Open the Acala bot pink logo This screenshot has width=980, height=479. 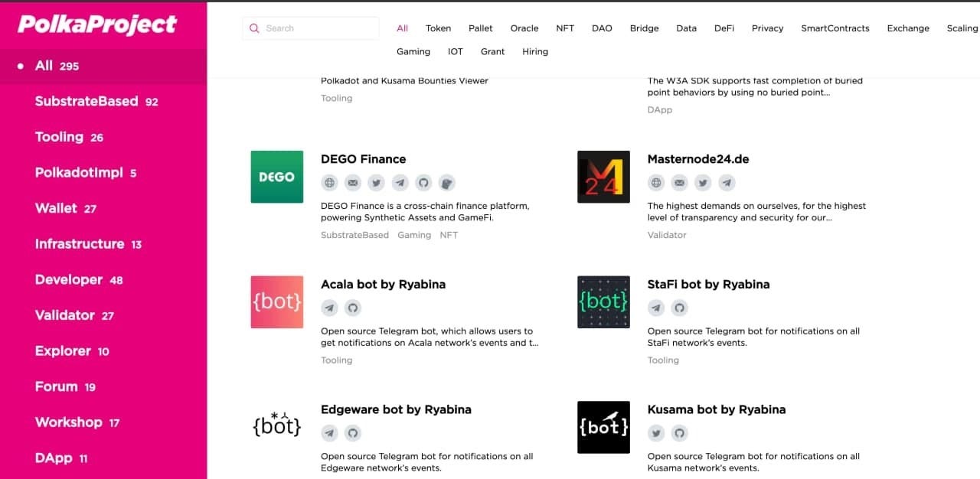pyautogui.click(x=277, y=302)
